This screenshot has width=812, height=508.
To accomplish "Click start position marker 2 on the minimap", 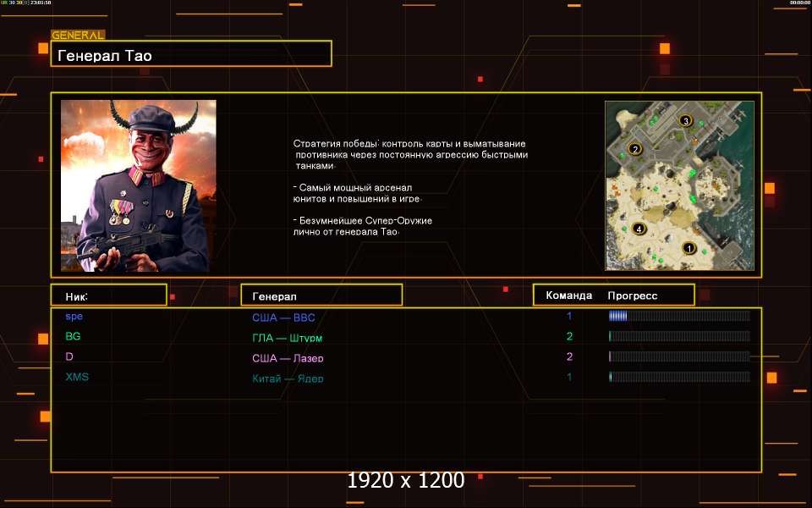I will (x=634, y=149).
